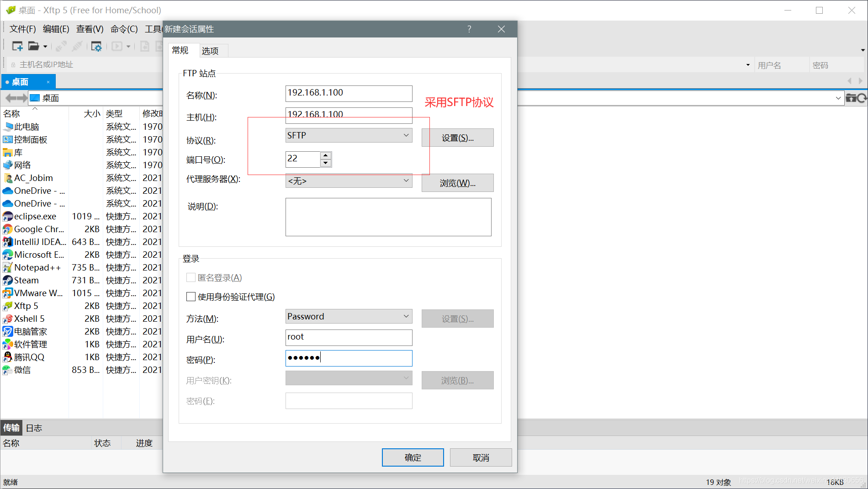Viewport: 868px width, 489px height.
Task: Expand the host address history dropdown
Action: pyautogui.click(x=748, y=65)
